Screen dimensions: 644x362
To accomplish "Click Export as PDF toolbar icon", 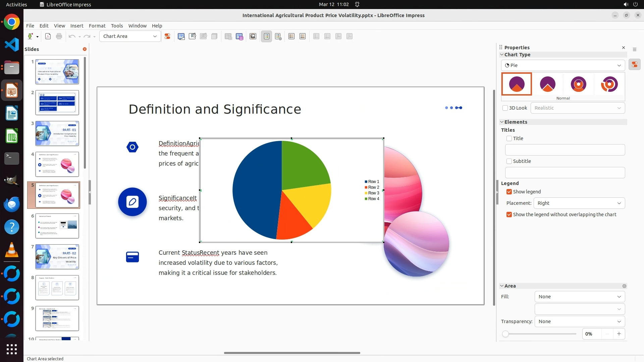I will [x=48, y=36].
